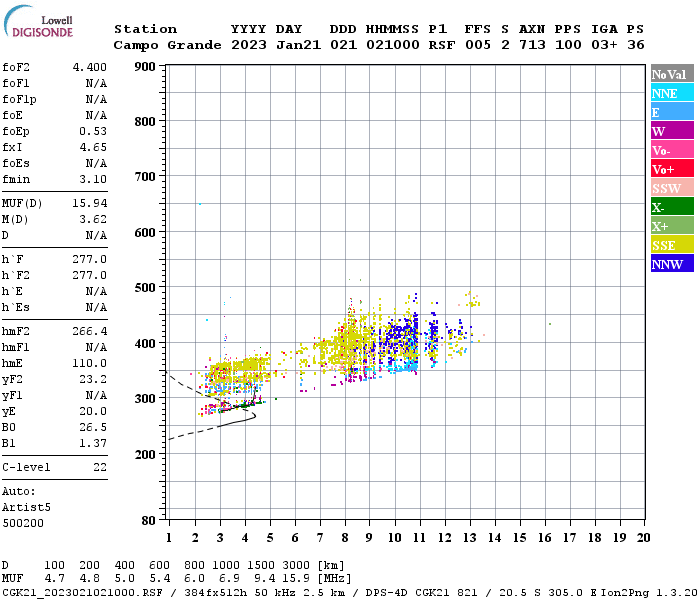Click the Jan21 date value
Screen dimensions: 700x600
pos(298,45)
